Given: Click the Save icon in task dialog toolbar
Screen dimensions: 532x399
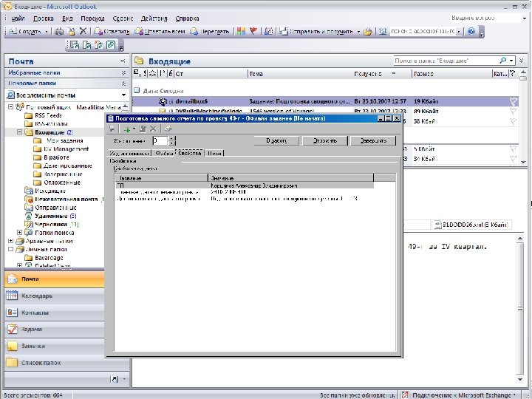Looking at the screenshot, I should click(x=112, y=129).
